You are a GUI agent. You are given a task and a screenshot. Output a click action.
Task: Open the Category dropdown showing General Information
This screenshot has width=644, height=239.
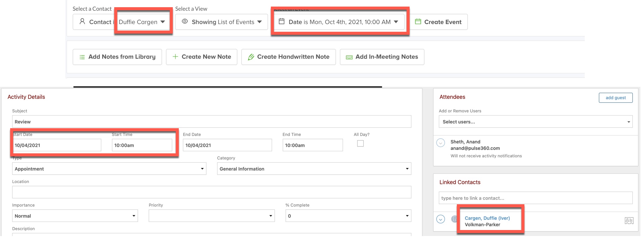[x=314, y=169]
